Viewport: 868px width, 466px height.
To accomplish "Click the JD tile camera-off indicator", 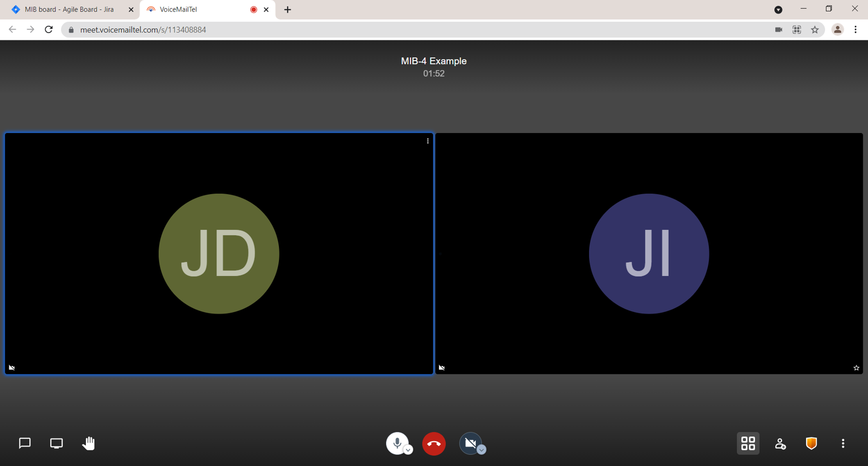I will (x=12, y=368).
